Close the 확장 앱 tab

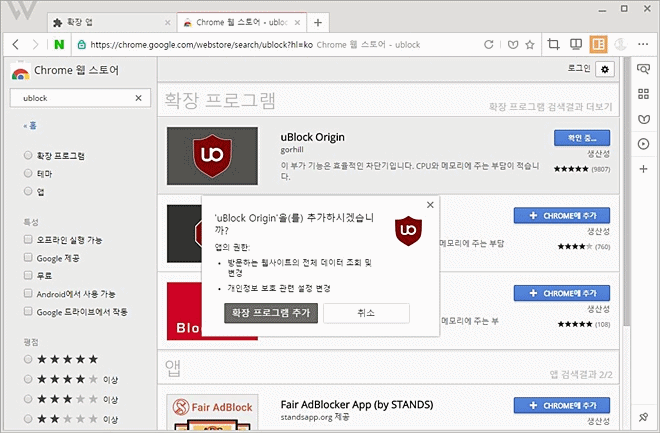(x=168, y=23)
